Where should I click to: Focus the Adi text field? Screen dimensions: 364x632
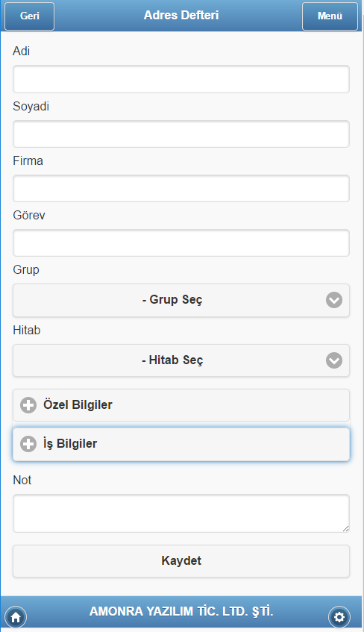[x=181, y=79]
